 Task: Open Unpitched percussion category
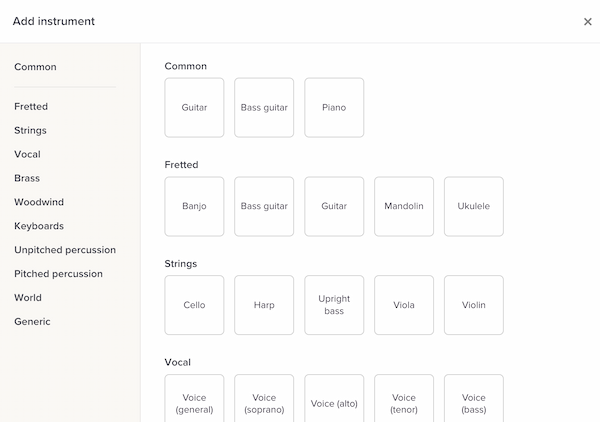pyautogui.click(x=65, y=250)
